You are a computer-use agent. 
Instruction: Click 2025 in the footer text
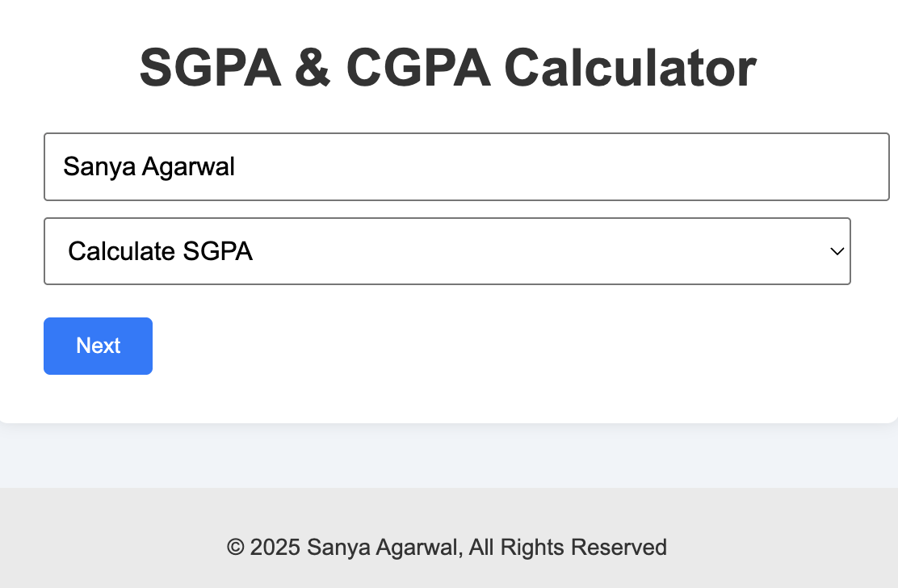pos(275,547)
